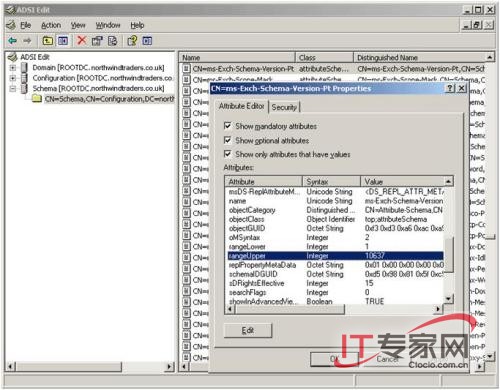Click the Up one level folder icon
Screen dimensions: 500x390
coord(48,41)
